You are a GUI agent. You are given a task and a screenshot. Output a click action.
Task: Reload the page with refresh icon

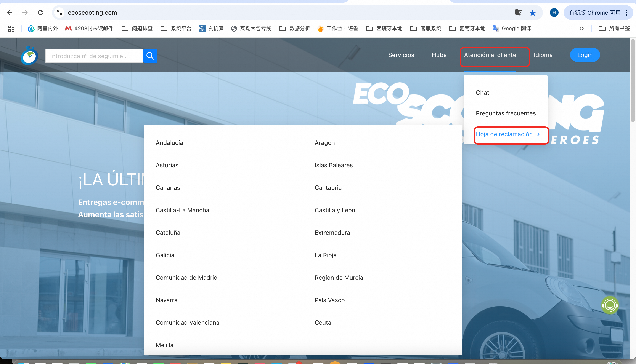click(40, 13)
